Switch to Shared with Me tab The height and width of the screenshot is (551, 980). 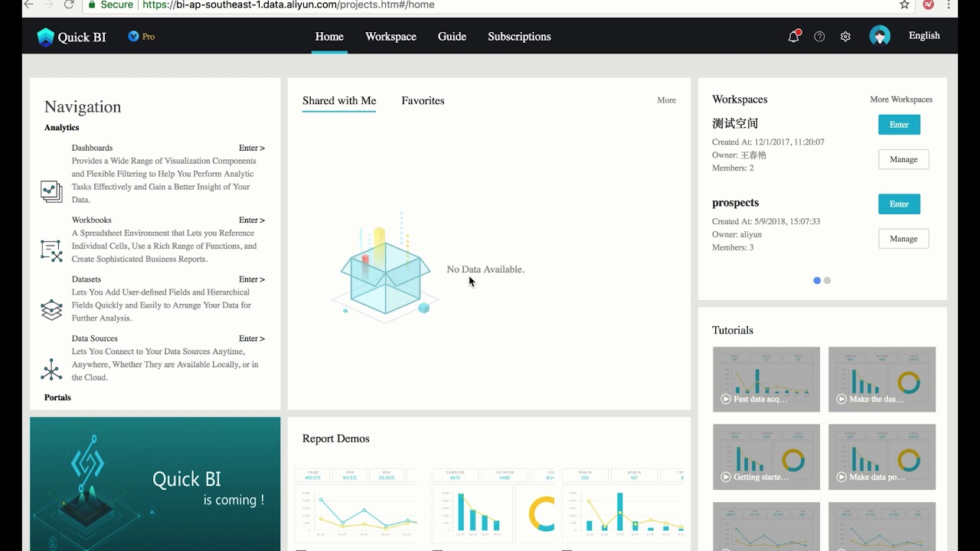click(339, 100)
